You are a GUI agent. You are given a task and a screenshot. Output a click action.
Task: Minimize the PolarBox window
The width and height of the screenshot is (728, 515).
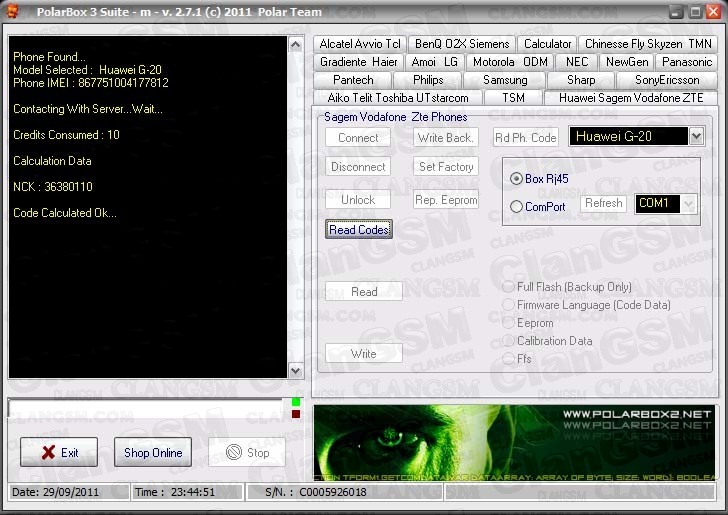(676, 12)
